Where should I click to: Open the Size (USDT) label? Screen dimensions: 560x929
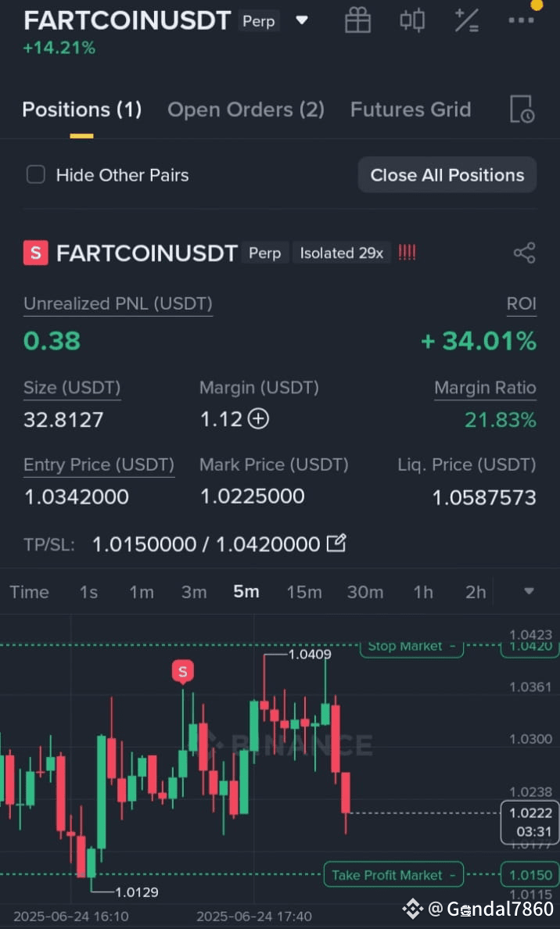[x=72, y=388]
